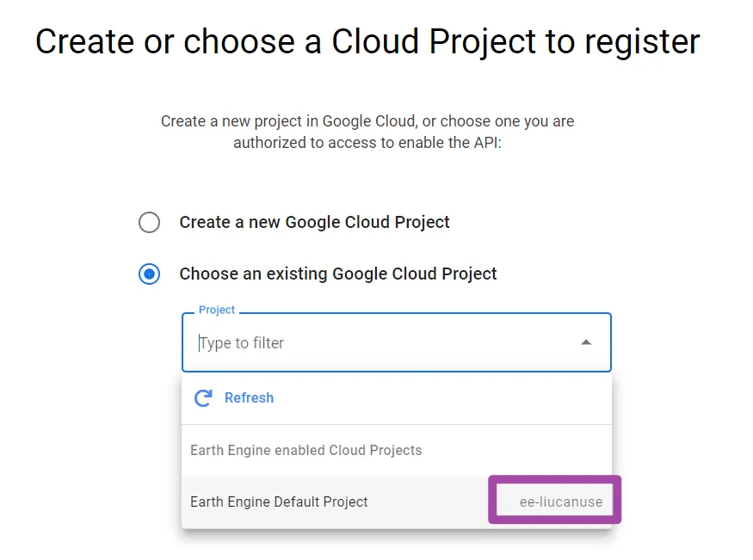The width and height of the screenshot is (753, 560).
Task: Click the blue border of the Project field
Action: point(396,371)
